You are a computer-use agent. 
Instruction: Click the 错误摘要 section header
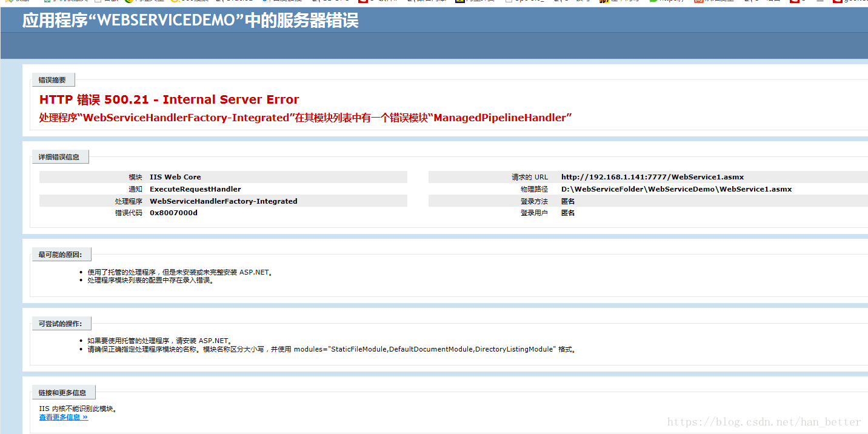(53, 79)
